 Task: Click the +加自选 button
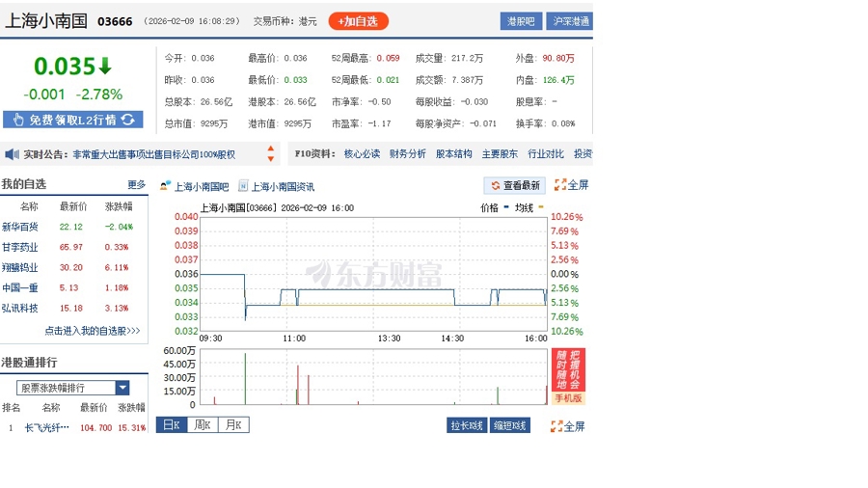click(x=358, y=20)
